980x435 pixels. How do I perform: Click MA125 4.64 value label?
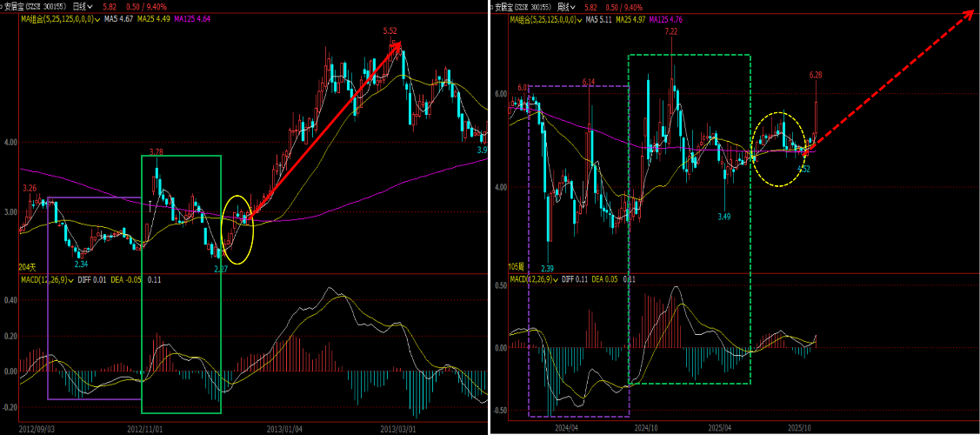click(192, 19)
